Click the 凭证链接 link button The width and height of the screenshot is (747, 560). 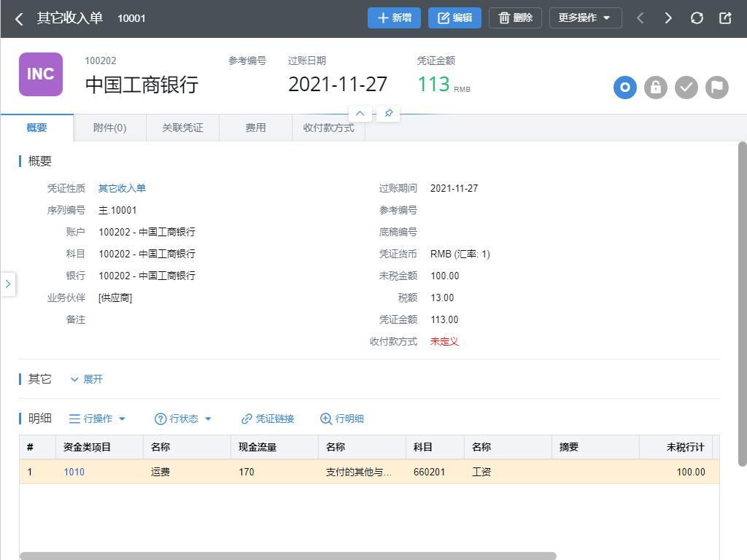coord(268,419)
